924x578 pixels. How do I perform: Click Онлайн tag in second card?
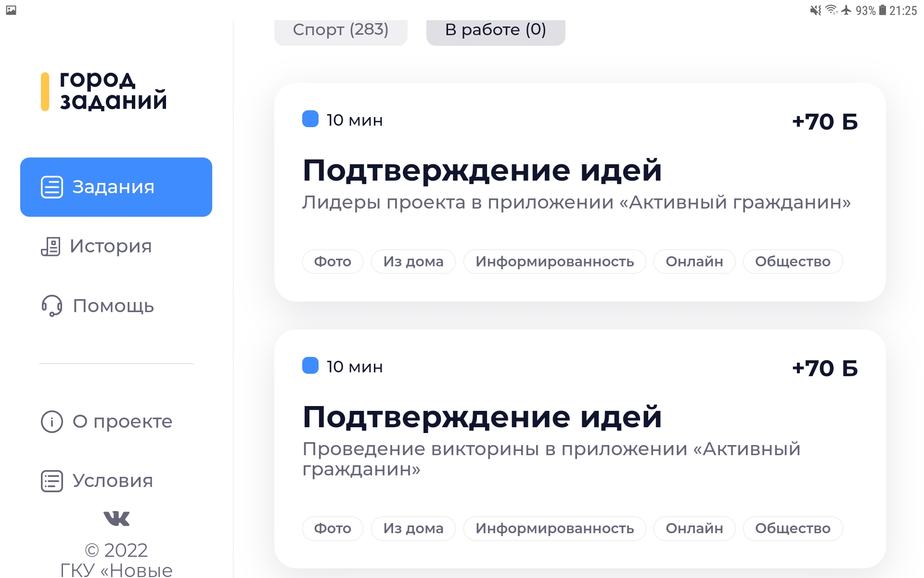pos(694,528)
